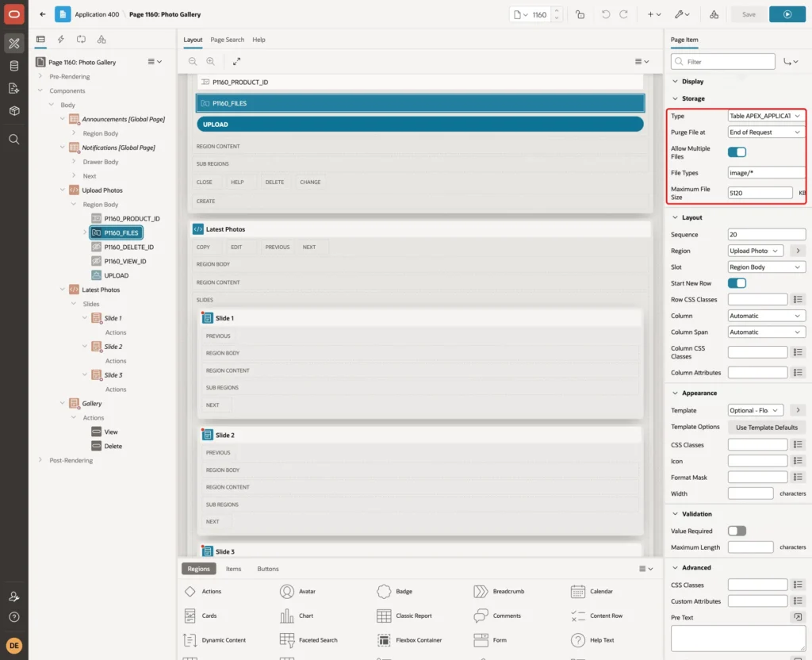
Task: Select the gallery Regions tab
Action: tap(199, 569)
